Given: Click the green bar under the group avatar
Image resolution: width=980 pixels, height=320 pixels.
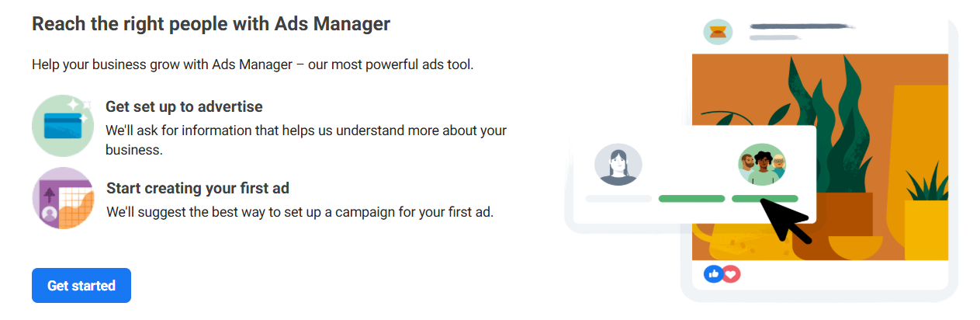Looking at the screenshot, I should [x=764, y=199].
